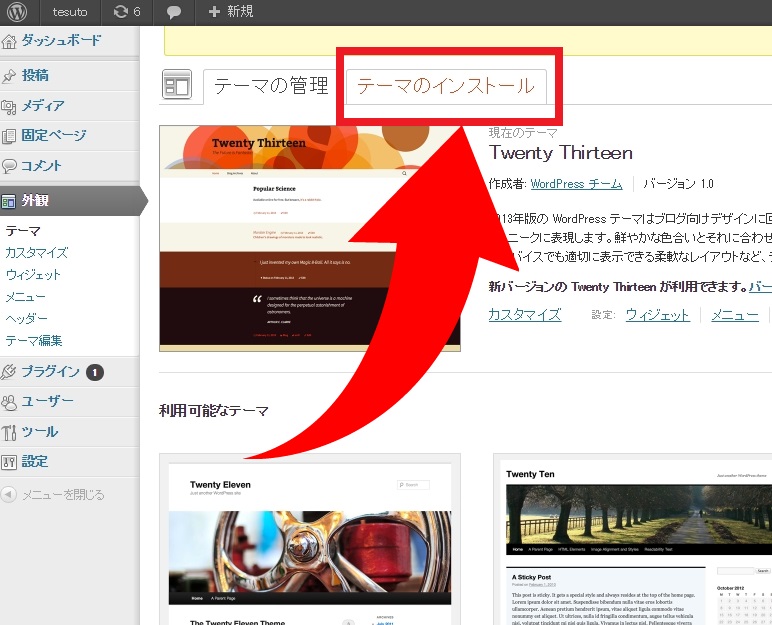This screenshot has height=625, width=772.
Task: Switch to テーマのインストール tab
Action: [x=445, y=86]
